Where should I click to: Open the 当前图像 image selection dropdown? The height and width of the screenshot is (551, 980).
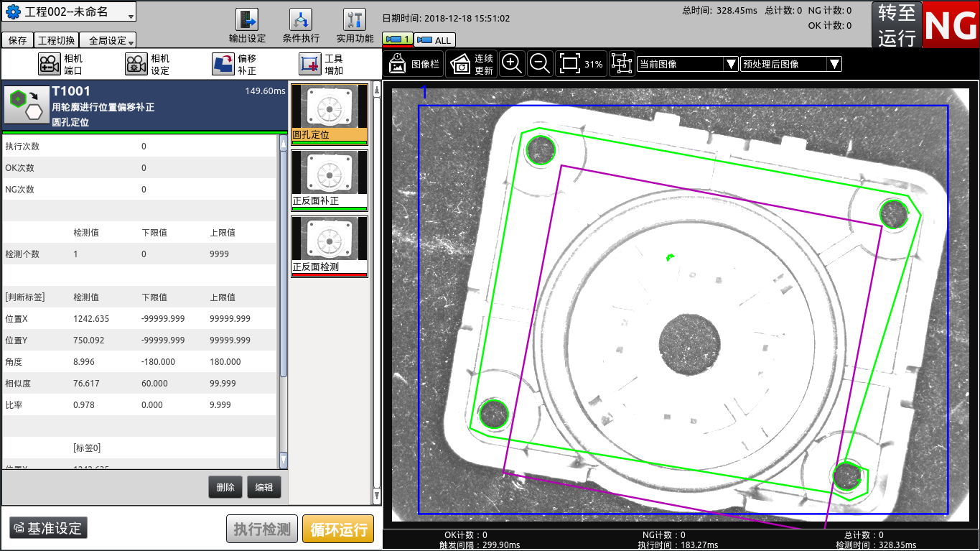coord(688,64)
